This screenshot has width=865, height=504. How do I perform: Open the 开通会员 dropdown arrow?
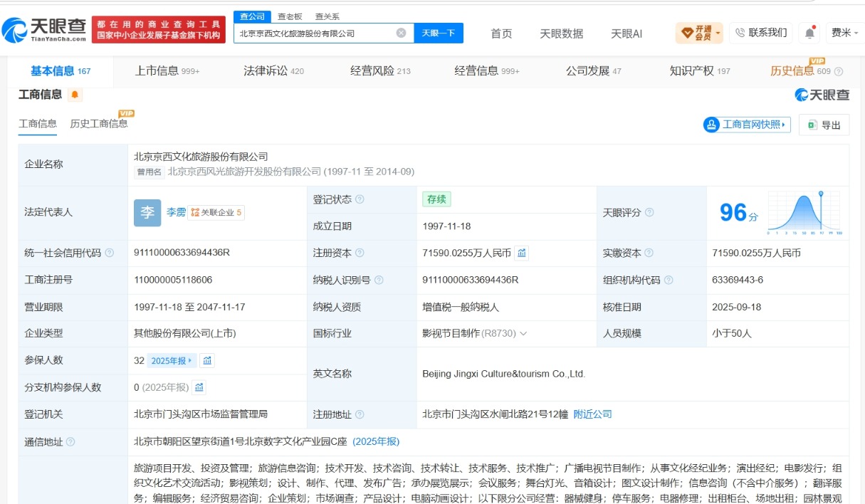coord(718,33)
